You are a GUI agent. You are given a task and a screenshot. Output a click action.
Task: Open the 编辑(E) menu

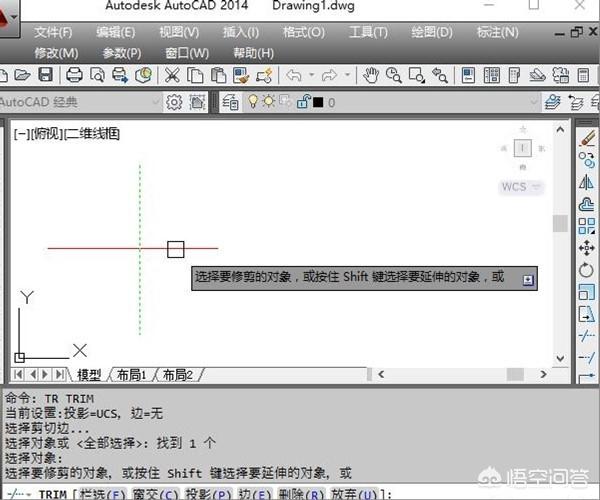point(116,33)
